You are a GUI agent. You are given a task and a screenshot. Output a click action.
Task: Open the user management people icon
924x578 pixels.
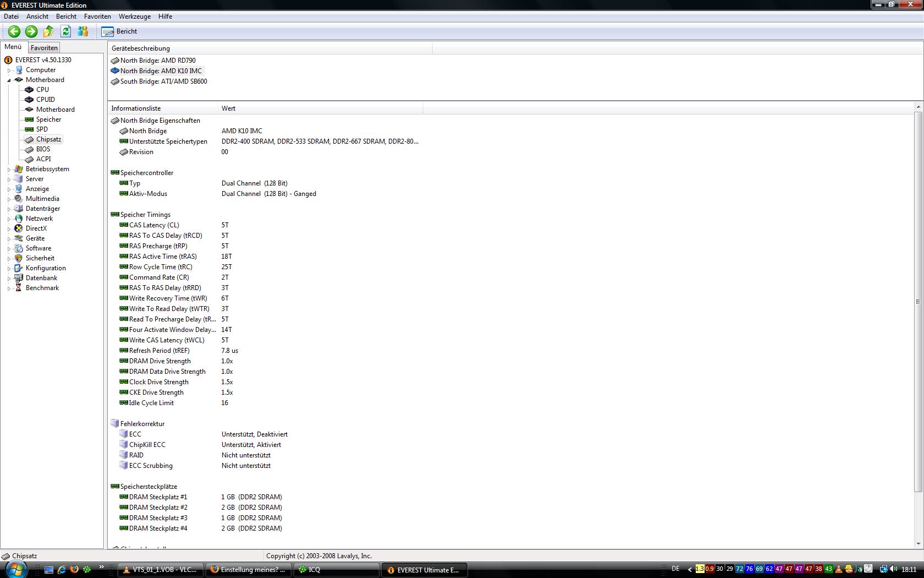[x=83, y=31]
